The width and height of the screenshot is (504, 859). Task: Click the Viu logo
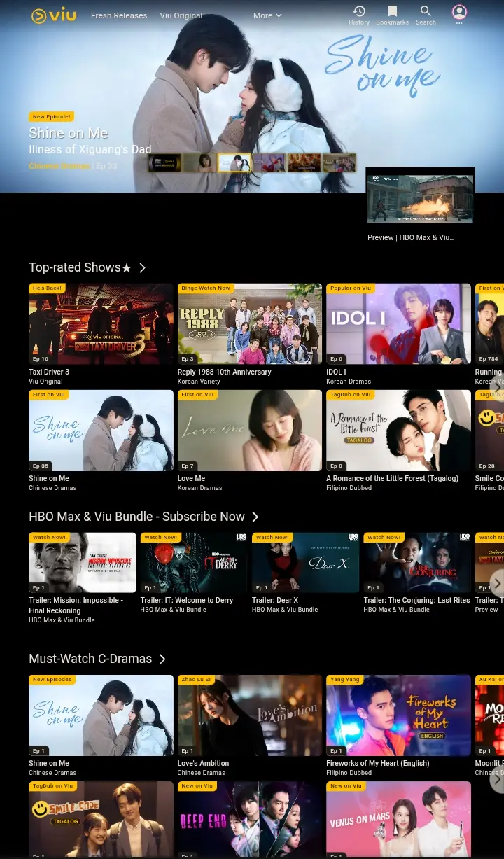(x=54, y=15)
